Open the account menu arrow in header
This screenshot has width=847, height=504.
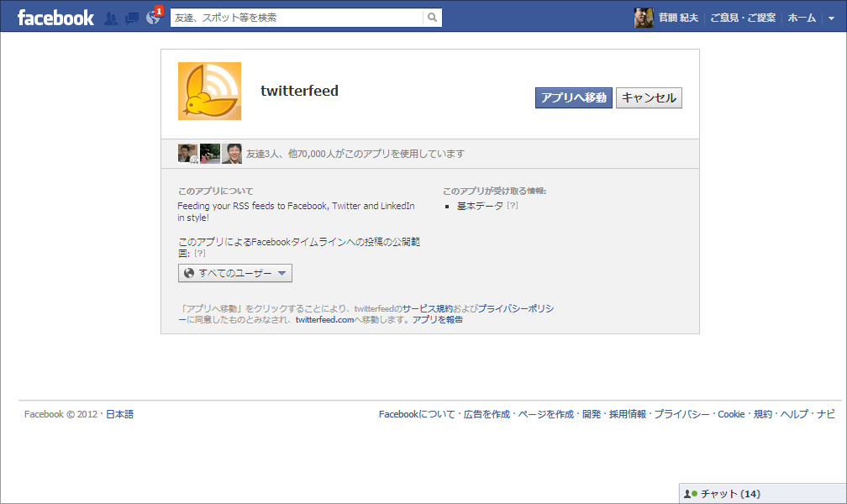[x=831, y=18]
